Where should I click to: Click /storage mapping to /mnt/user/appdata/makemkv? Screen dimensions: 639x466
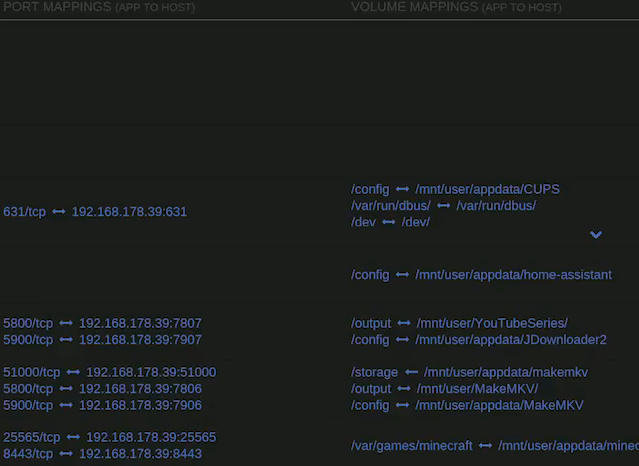[x=469, y=372]
